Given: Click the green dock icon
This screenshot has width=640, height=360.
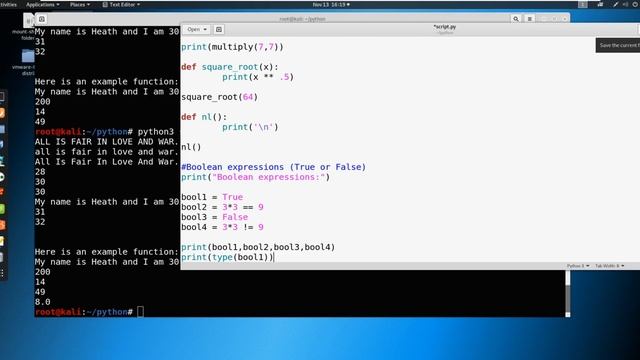Looking at the screenshot, I should 2,209.
